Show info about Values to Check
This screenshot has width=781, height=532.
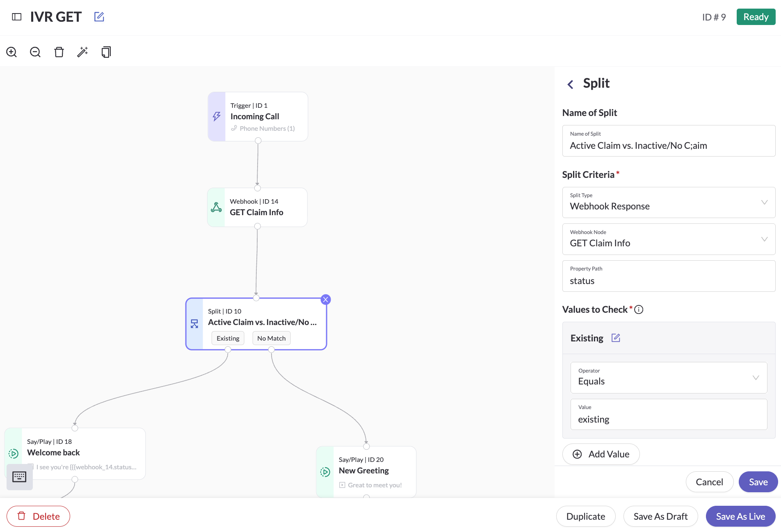coord(639,310)
